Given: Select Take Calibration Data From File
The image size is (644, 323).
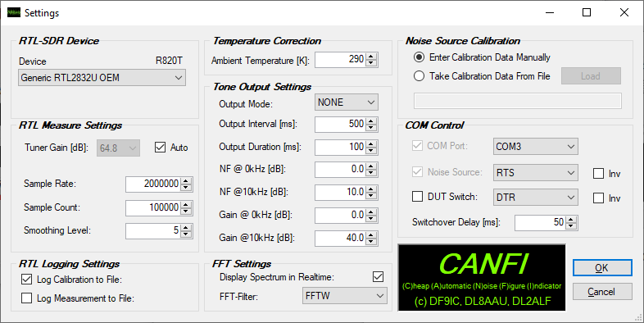Looking at the screenshot, I should [419, 76].
